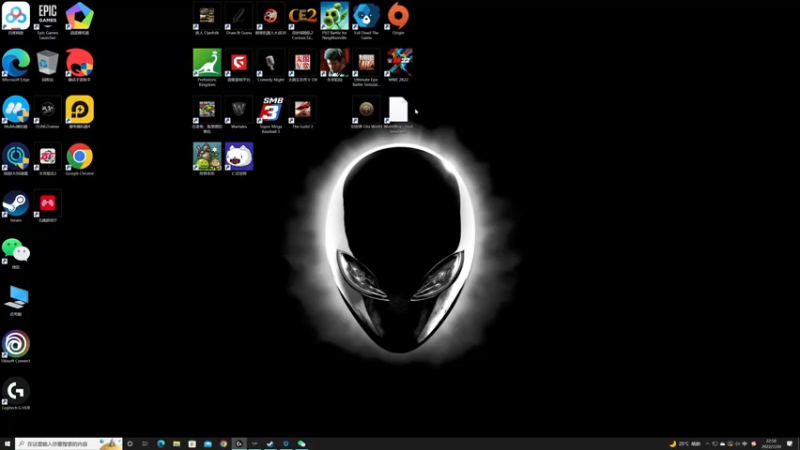Open the FLiNGTrainer shortcut

[x=47, y=112]
